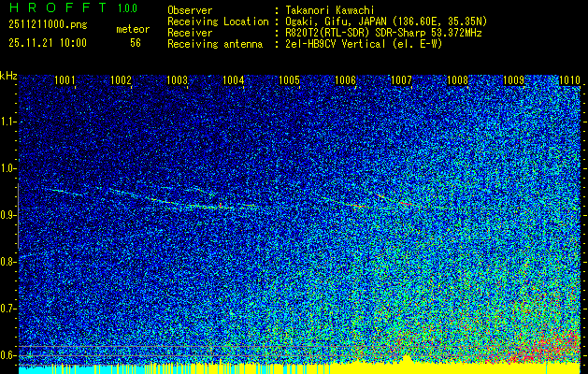588x374 pixels.
Task: Click the Observer label
Action: coord(190,10)
